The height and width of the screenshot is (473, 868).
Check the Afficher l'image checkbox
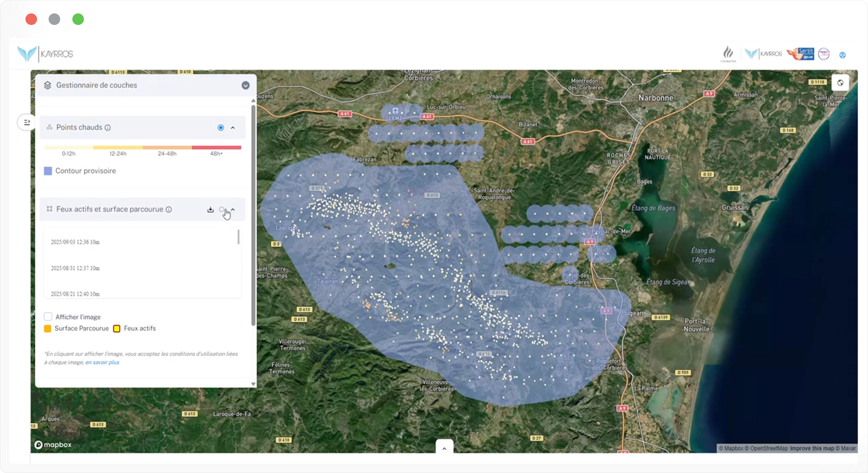pyautogui.click(x=48, y=317)
